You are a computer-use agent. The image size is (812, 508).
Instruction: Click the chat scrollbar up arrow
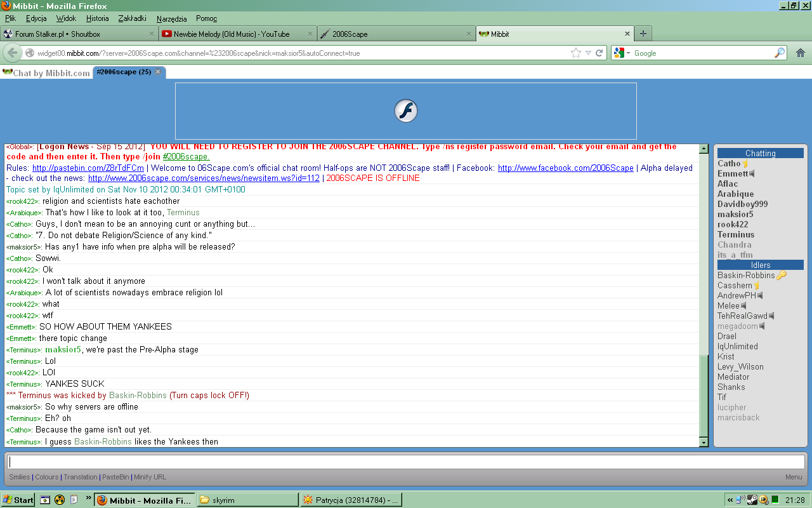pyautogui.click(x=704, y=149)
